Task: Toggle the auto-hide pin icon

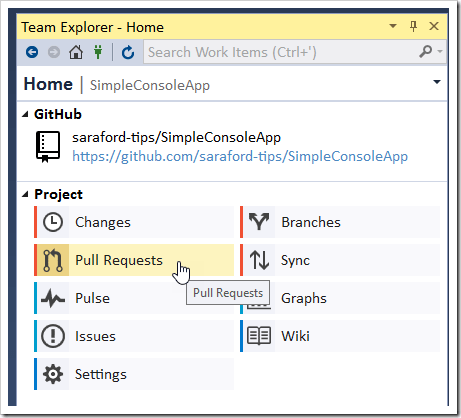Action: point(413,26)
